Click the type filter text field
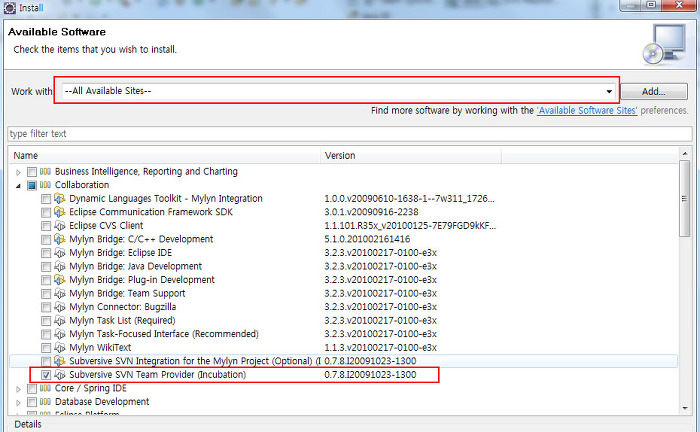Viewport: 700px width, 432px height. (350, 133)
